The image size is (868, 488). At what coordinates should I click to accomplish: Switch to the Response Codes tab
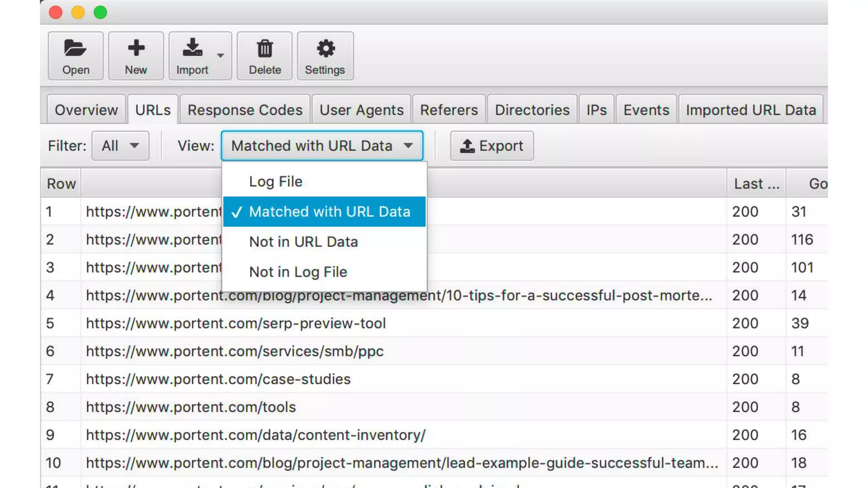245,110
